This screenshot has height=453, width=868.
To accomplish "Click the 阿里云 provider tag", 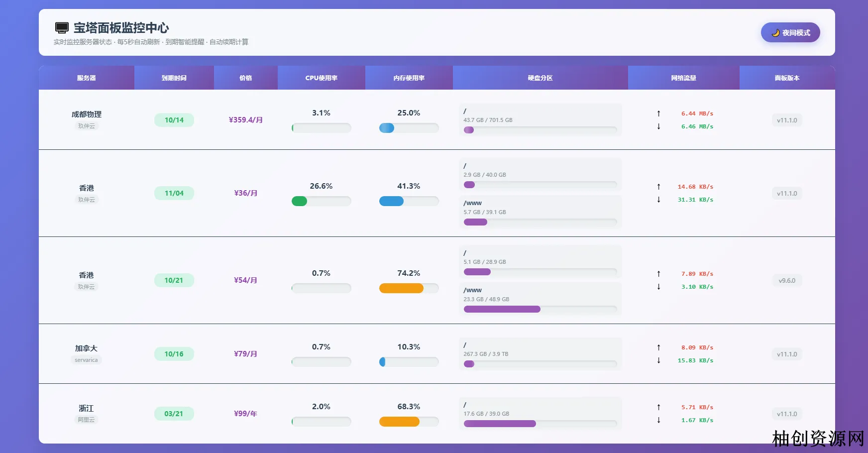I will click(86, 420).
